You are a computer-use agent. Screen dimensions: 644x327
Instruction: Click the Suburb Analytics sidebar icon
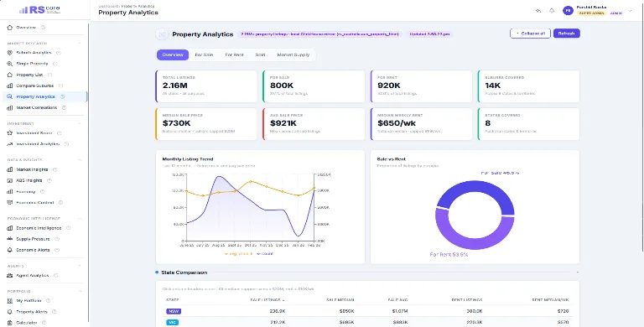point(10,53)
